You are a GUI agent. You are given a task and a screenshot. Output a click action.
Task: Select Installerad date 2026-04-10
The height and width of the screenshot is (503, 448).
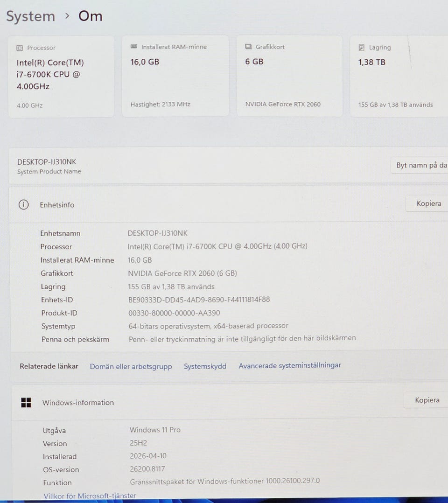click(x=148, y=456)
